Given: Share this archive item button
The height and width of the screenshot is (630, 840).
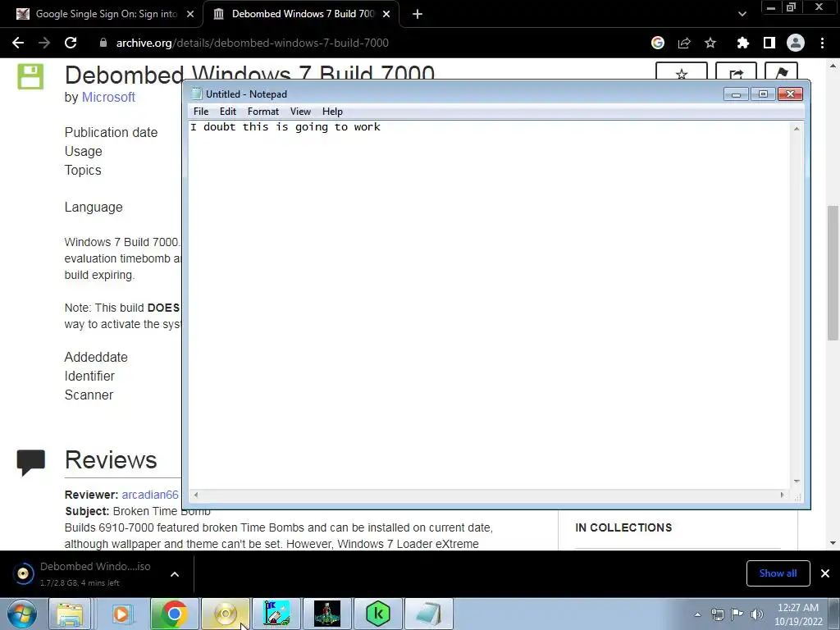Looking at the screenshot, I should tap(736, 73).
